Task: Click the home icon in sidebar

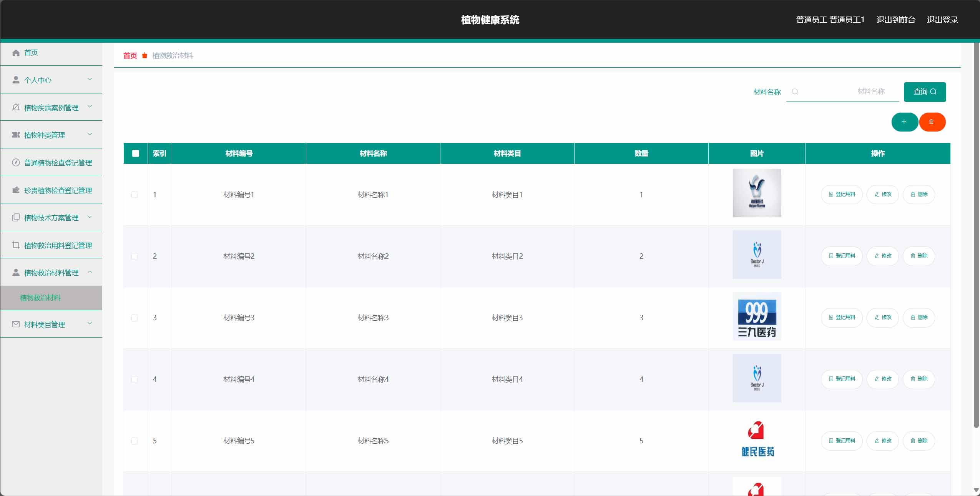Action: tap(16, 53)
